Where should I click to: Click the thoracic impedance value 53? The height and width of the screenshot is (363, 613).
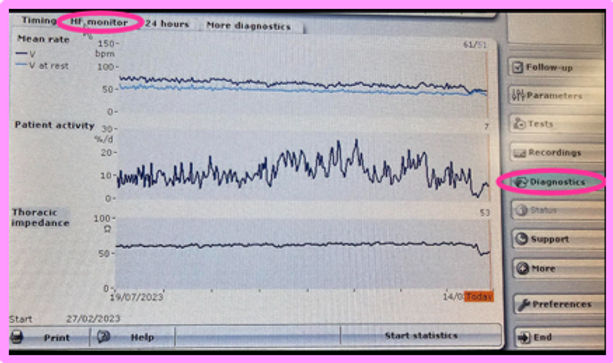485,213
